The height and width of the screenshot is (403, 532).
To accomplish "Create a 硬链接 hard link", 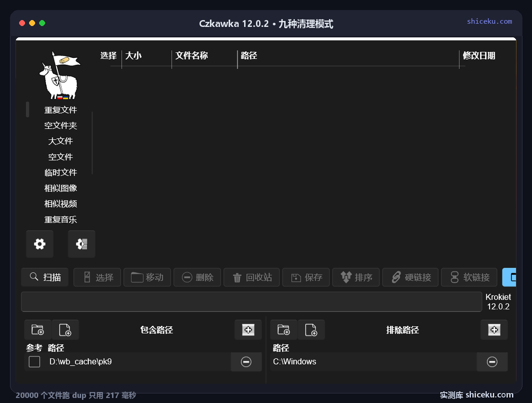I will point(410,277).
